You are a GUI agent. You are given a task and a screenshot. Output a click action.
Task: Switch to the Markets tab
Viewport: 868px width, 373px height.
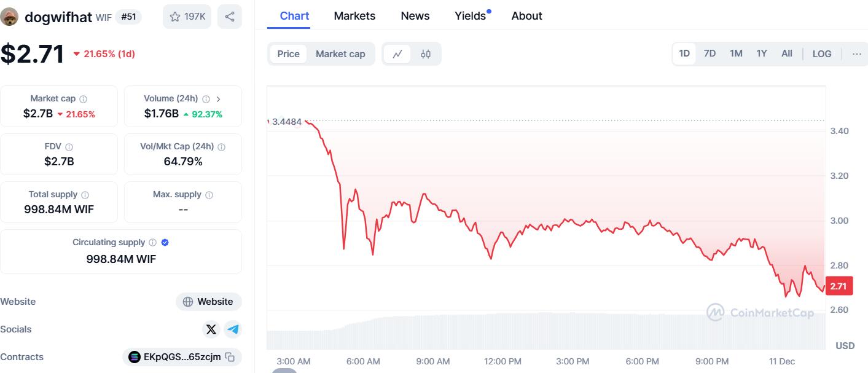[354, 16]
